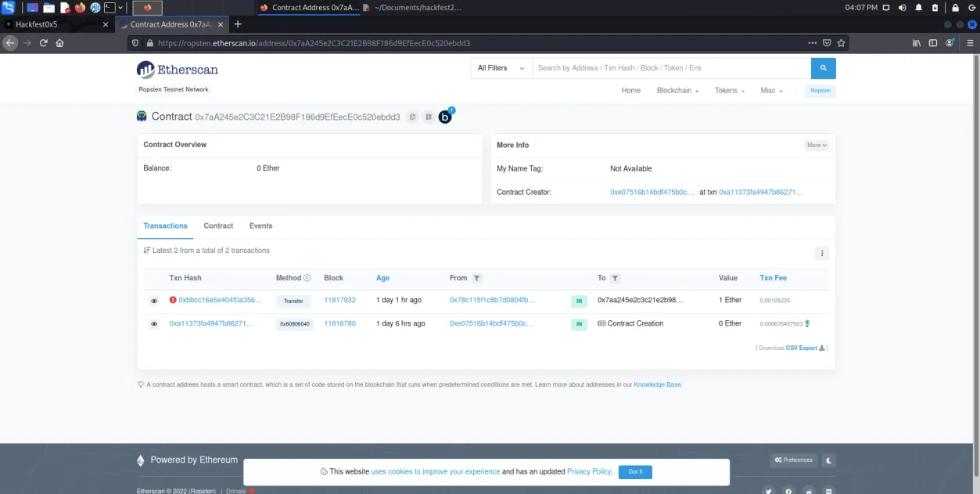Image resolution: width=980 pixels, height=494 pixels.
Task: Bookmark this page with star icon
Action: [x=842, y=43]
